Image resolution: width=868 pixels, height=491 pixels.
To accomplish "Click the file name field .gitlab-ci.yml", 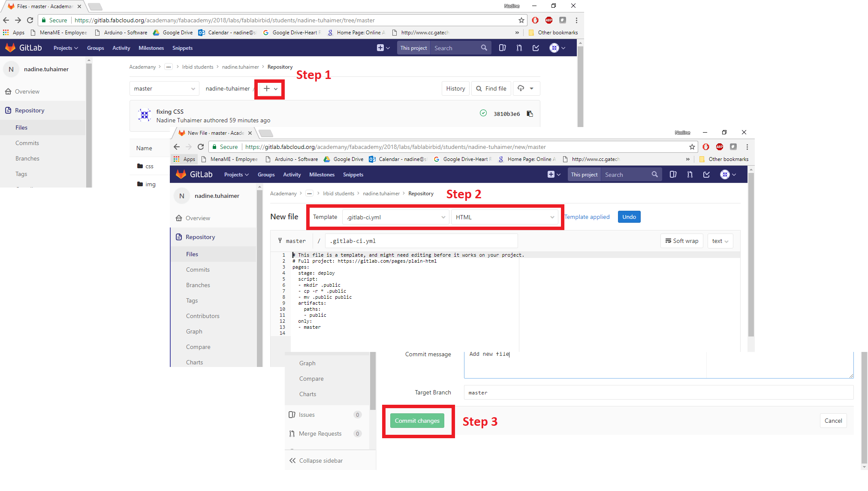I will 421,241.
